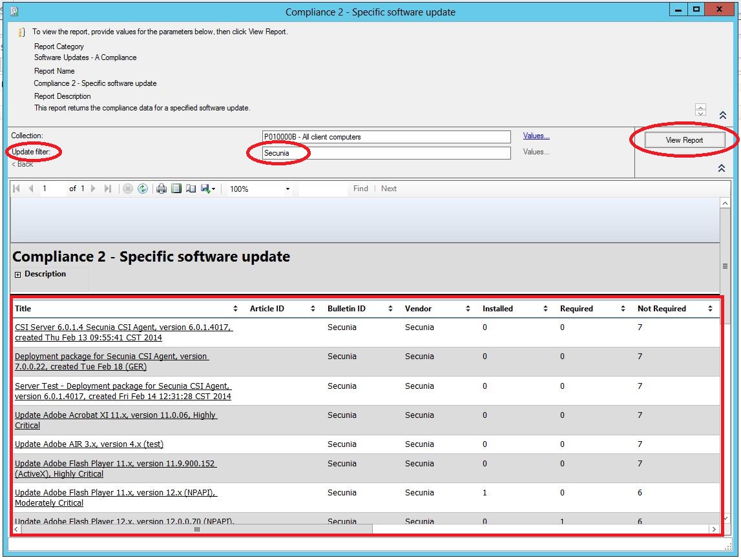Sort by Required column
The image size is (741, 560).
[623, 309]
